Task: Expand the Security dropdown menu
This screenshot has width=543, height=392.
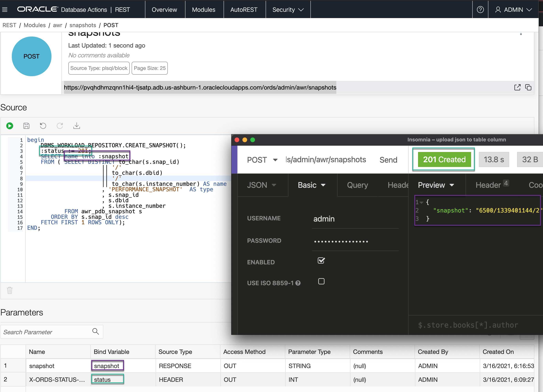Action: coord(288,10)
